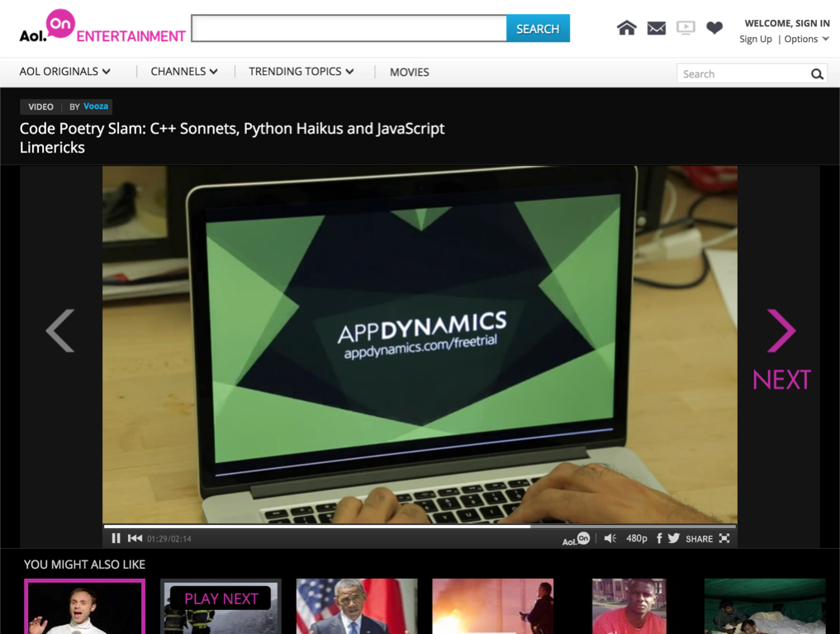Expand the Channels menu
This screenshot has height=634, width=840.
point(183,72)
